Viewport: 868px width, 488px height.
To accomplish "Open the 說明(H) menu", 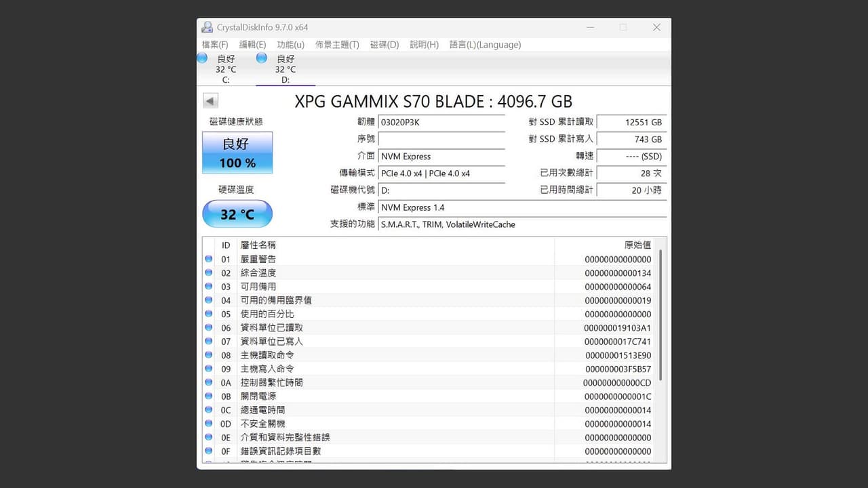I will 424,45.
